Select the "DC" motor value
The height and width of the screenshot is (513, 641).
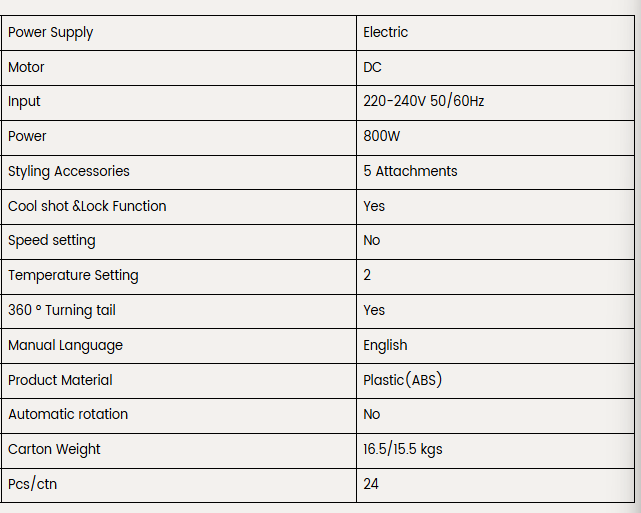(373, 67)
